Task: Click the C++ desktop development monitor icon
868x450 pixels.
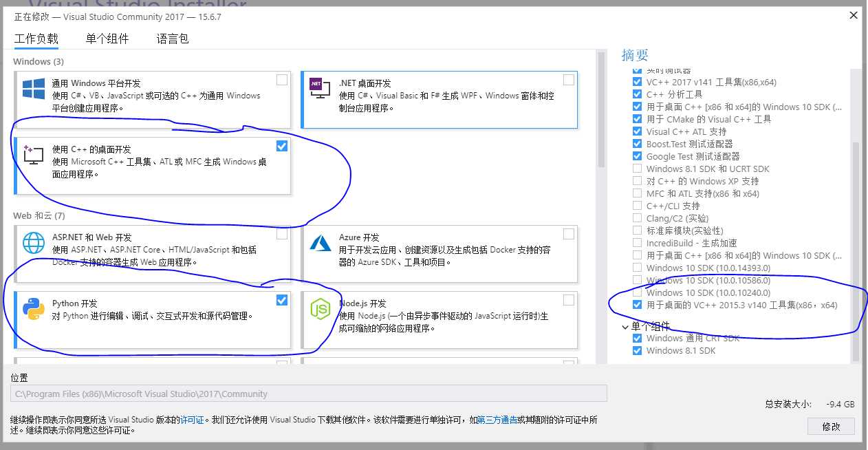Action: pyautogui.click(x=33, y=155)
